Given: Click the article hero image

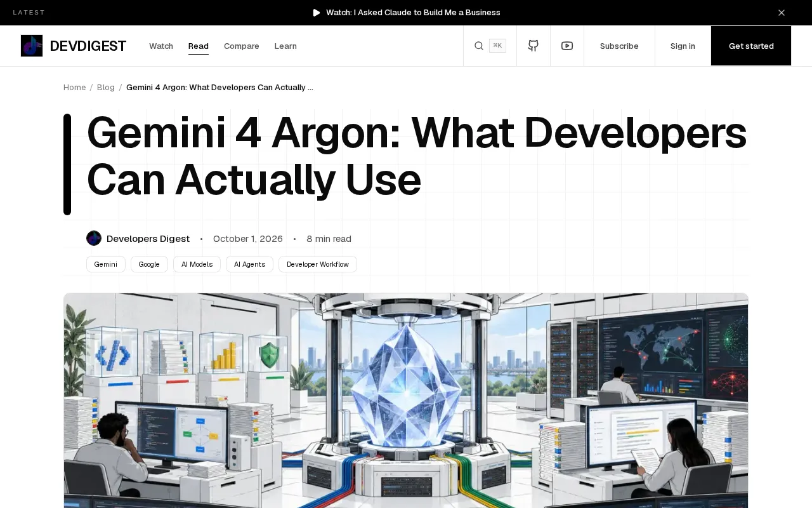Looking at the screenshot, I should coord(406,400).
